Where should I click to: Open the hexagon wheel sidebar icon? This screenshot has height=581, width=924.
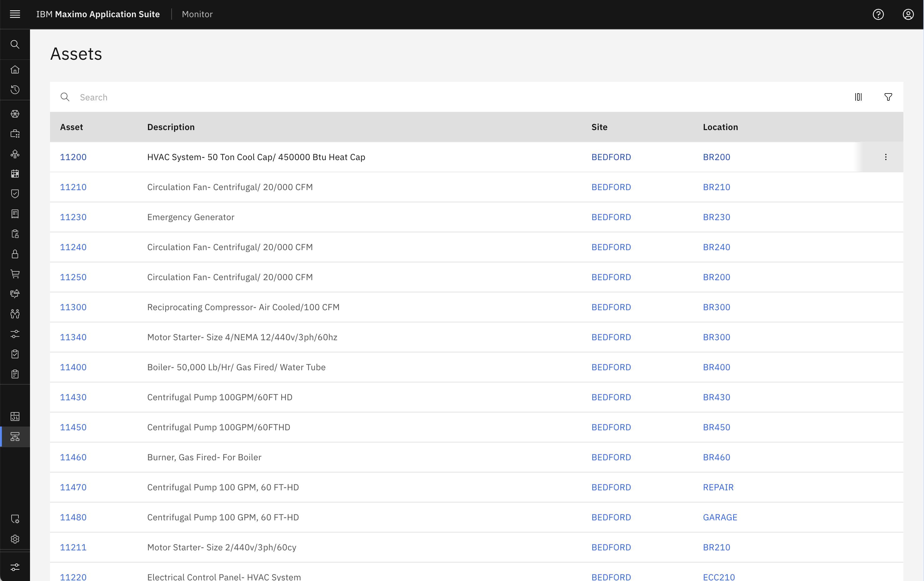pyautogui.click(x=15, y=114)
